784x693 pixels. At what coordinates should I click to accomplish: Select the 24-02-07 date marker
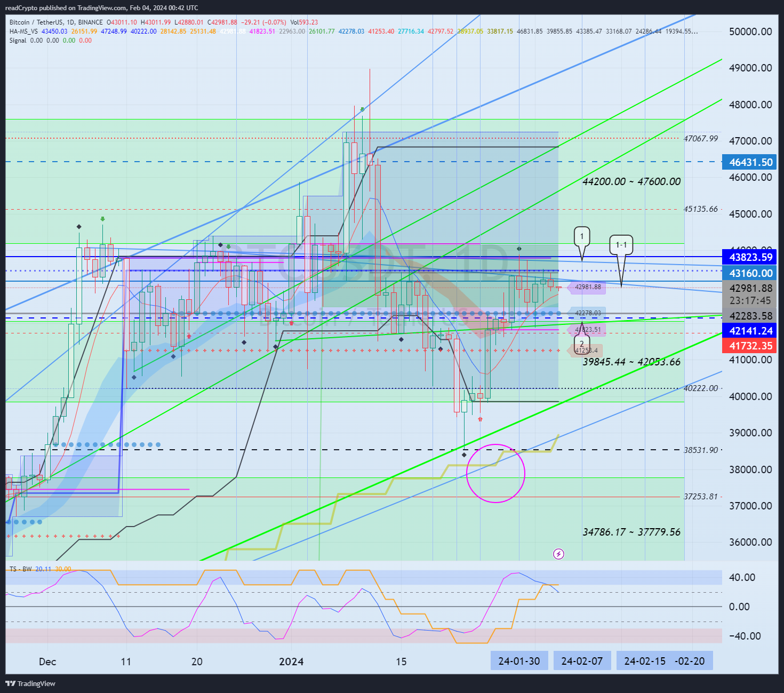pyautogui.click(x=582, y=661)
